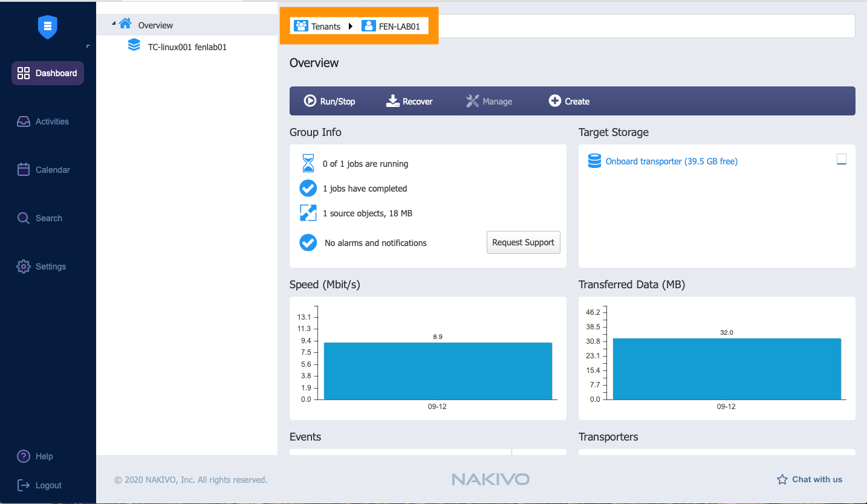
Task: Click the Chat with us star icon
Action: (x=782, y=479)
